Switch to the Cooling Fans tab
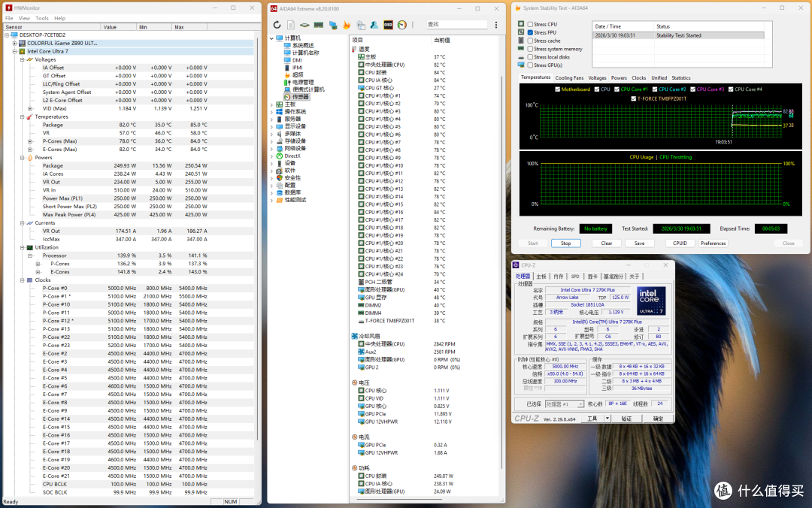 point(569,77)
